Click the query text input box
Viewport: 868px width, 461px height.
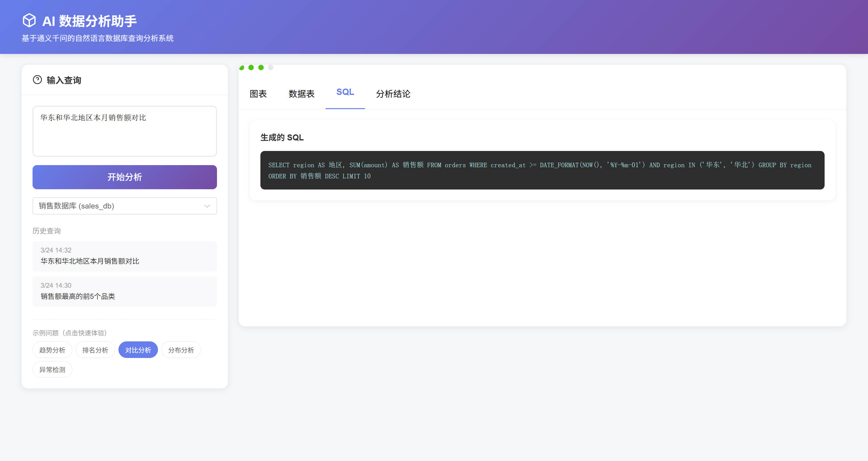coord(124,131)
